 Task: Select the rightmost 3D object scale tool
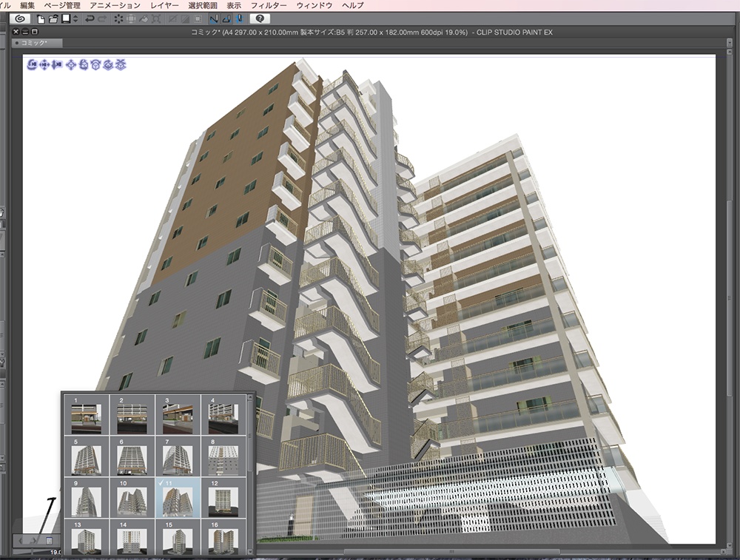[121, 65]
